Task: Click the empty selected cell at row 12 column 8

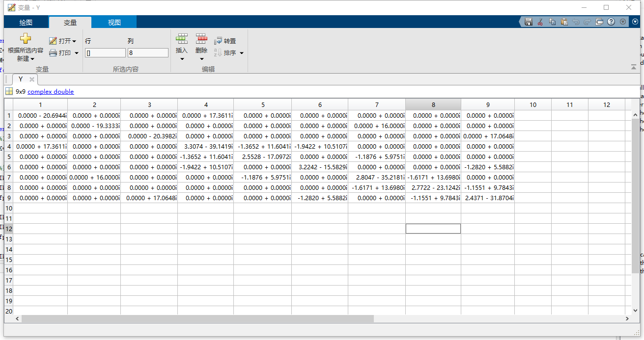Action: click(x=433, y=229)
